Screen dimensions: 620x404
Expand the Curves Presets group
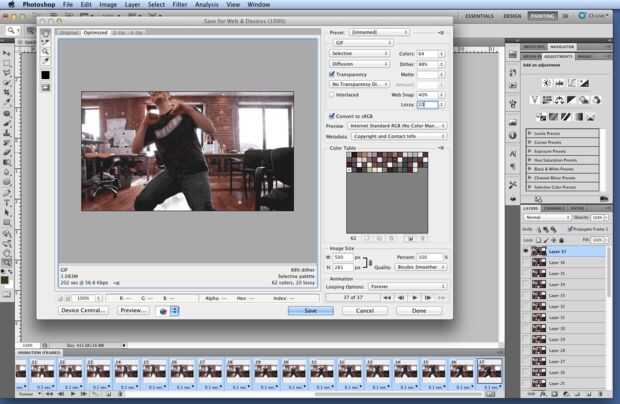click(x=529, y=142)
